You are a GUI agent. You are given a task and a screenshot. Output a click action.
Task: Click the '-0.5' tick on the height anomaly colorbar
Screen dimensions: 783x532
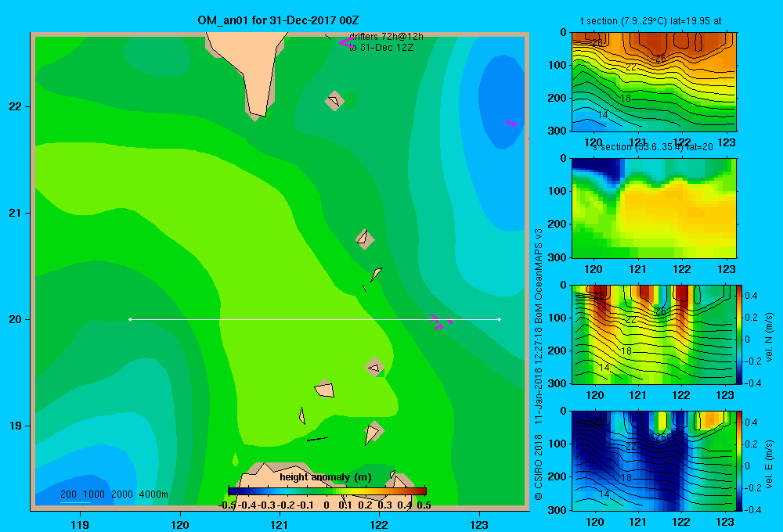(x=227, y=505)
